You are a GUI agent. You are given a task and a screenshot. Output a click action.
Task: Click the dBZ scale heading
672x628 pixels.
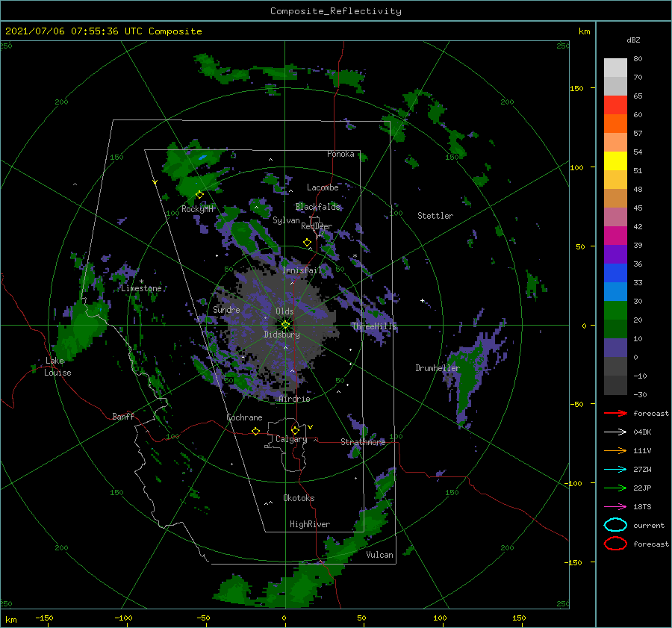[633, 40]
